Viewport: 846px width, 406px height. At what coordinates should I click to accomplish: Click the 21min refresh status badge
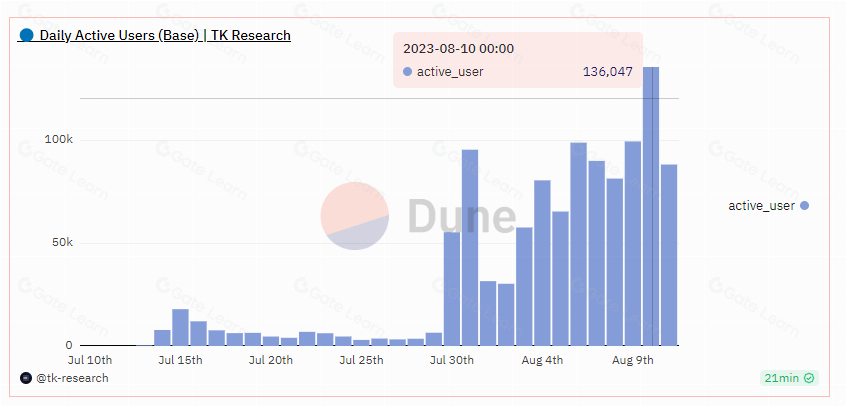pos(789,378)
